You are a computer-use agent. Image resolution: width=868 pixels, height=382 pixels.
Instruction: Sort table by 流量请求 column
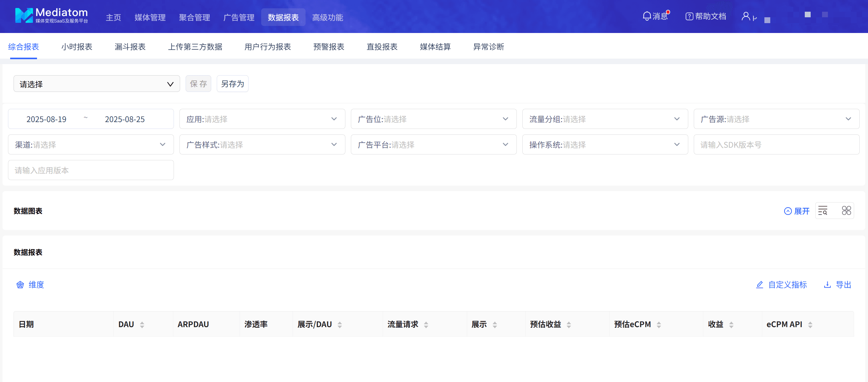point(426,324)
